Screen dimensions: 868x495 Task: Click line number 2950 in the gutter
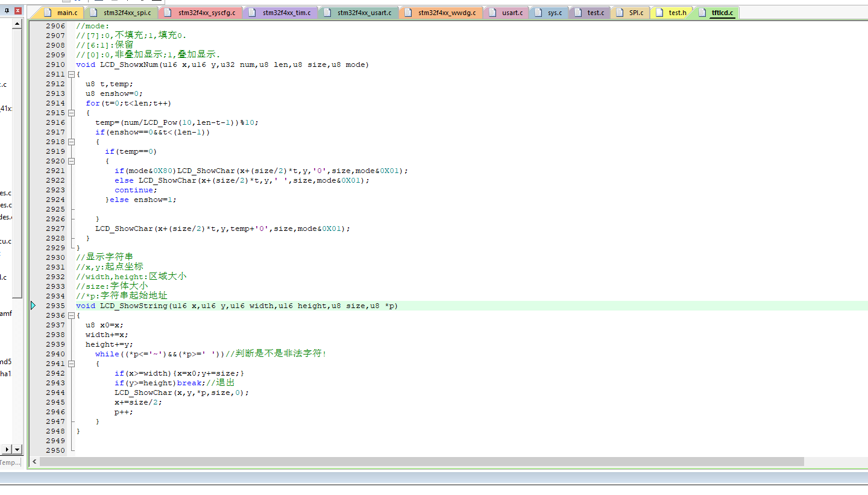[x=55, y=450]
